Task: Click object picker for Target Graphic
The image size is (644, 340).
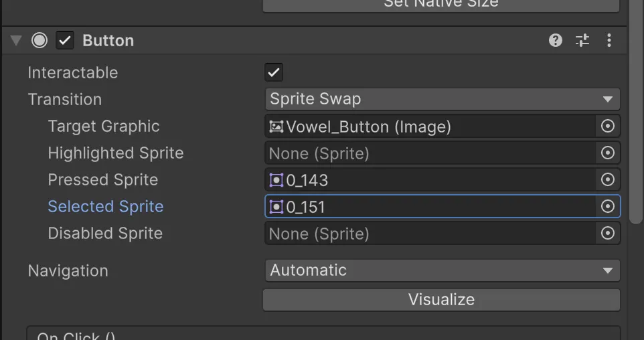Action: point(608,126)
